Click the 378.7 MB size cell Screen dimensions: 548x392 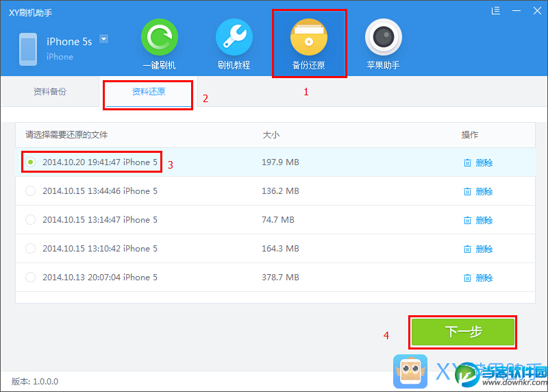click(x=280, y=278)
